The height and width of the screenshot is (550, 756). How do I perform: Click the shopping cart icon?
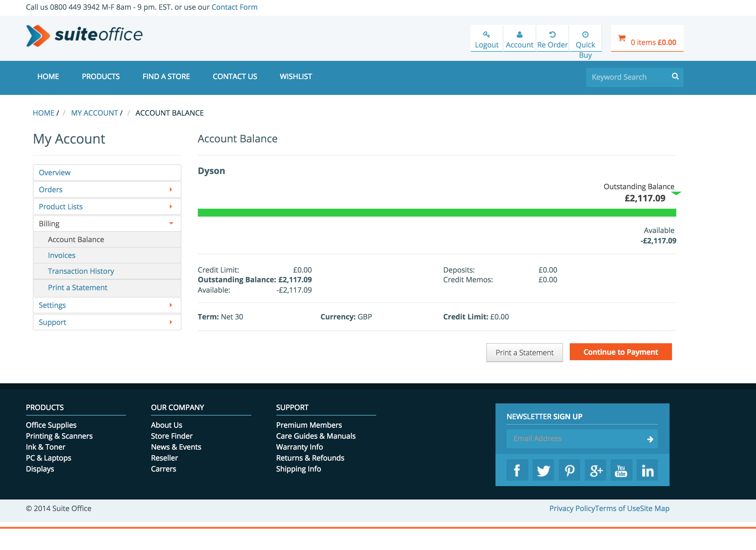coord(621,38)
